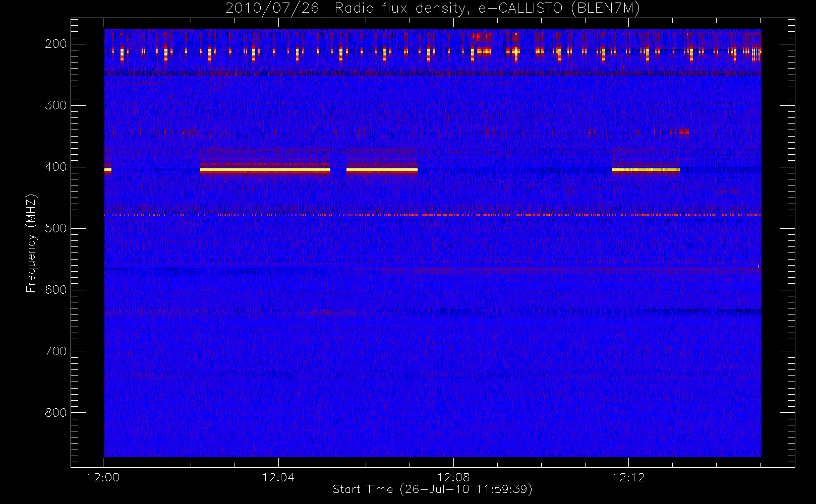The image size is (816, 504).
Task: Click the 600 frequency tick label
Action: tap(56, 290)
